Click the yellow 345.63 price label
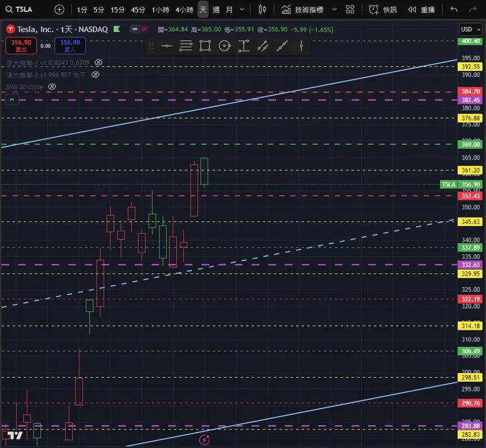The width and height of the screenshot is (486, 448). pyautogui.click(x=470, y=222)
